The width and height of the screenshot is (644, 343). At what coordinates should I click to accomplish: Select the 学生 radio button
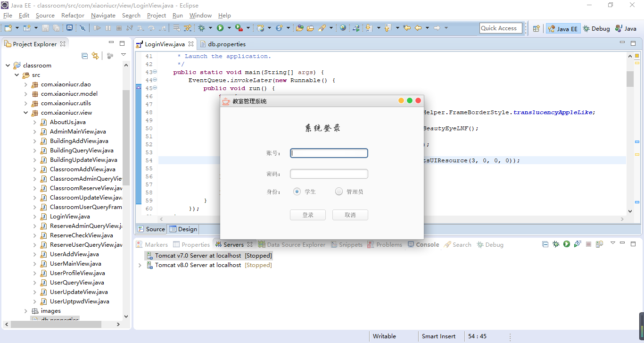point(297,192)
